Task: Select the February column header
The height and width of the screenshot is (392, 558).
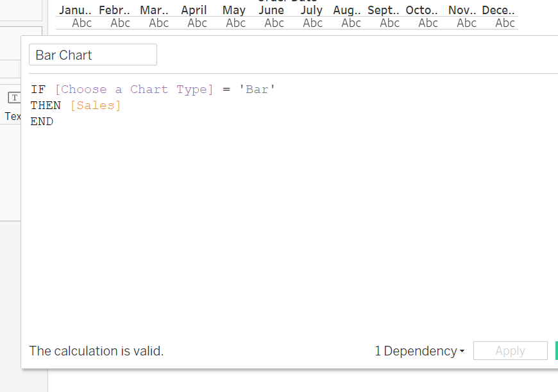Action: pos(114,10)
